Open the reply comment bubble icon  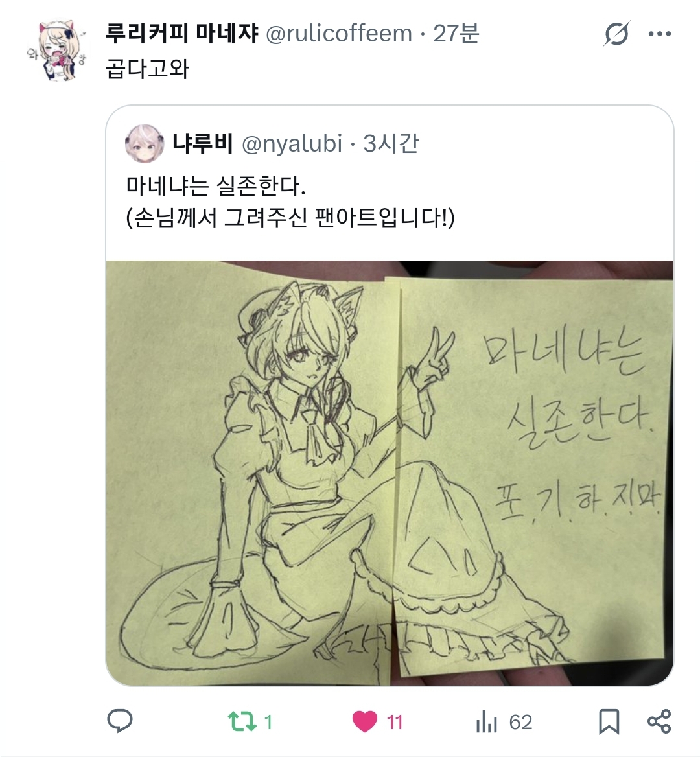point(120,721)
